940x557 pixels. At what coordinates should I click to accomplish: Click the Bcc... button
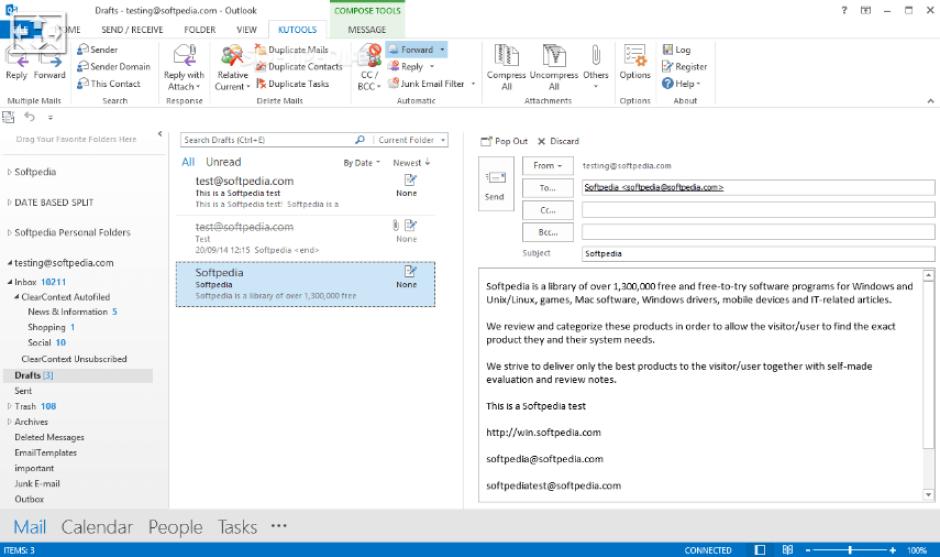coord(547,232)
